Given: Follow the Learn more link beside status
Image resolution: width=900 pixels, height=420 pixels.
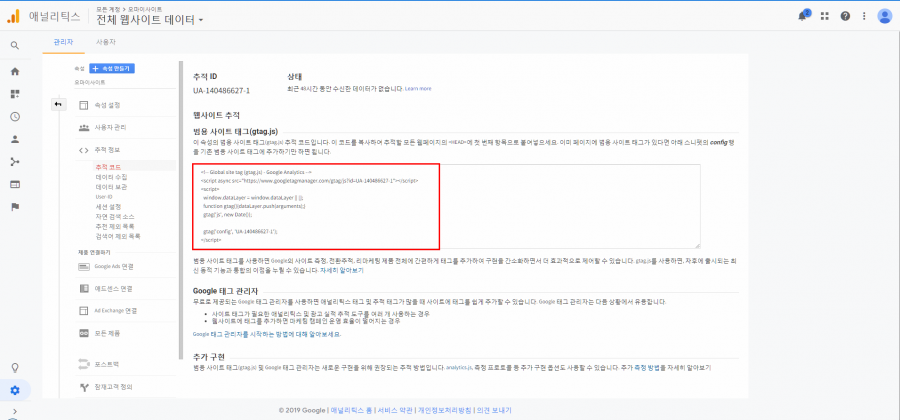Looking at the screenshot, I should tap(418, 89).
